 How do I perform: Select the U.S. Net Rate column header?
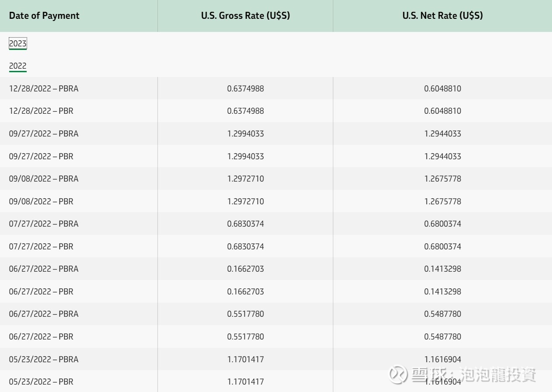point(442,16)
